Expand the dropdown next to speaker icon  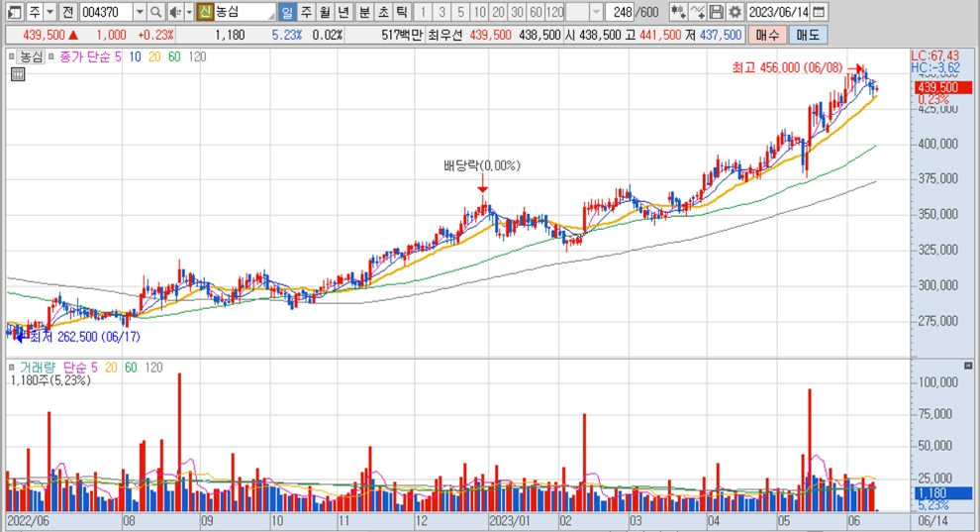(x=188, y=12)
